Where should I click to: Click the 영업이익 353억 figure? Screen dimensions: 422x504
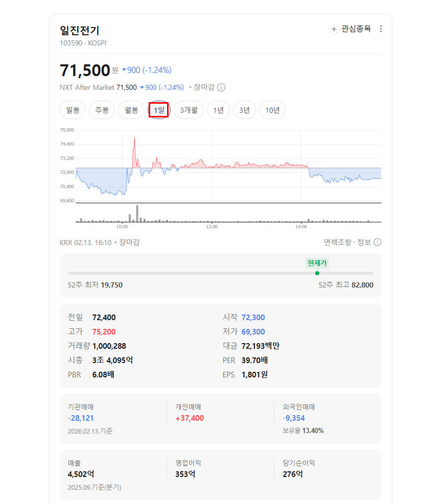[x=185, y=474]
